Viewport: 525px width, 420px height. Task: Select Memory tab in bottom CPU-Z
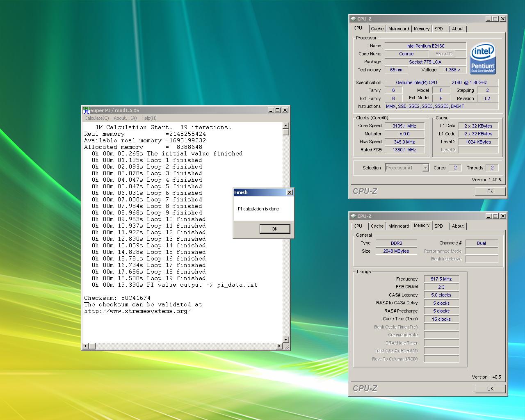coord(422,225)
